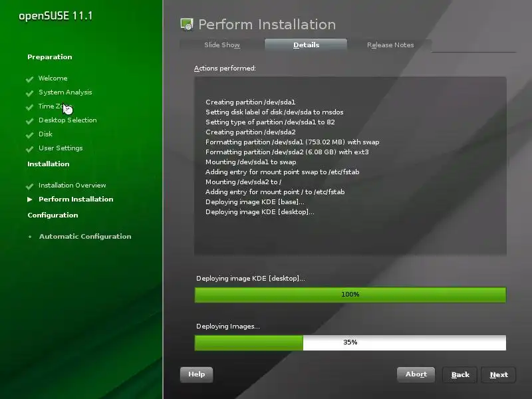This screenshot has width=532, height=399.
Task: Click log line 'Creating partition /dev/sda2'
Action: click(251, 132)
